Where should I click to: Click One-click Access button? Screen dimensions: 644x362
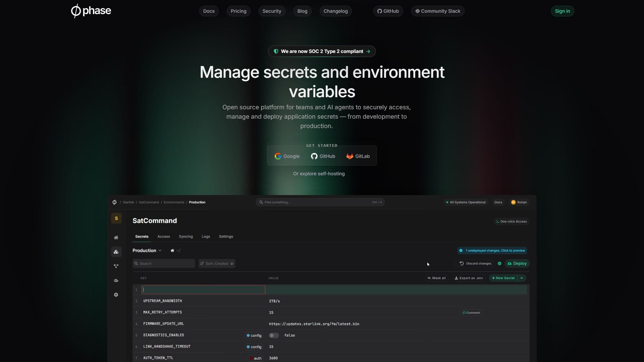click(x=512, y=222)
